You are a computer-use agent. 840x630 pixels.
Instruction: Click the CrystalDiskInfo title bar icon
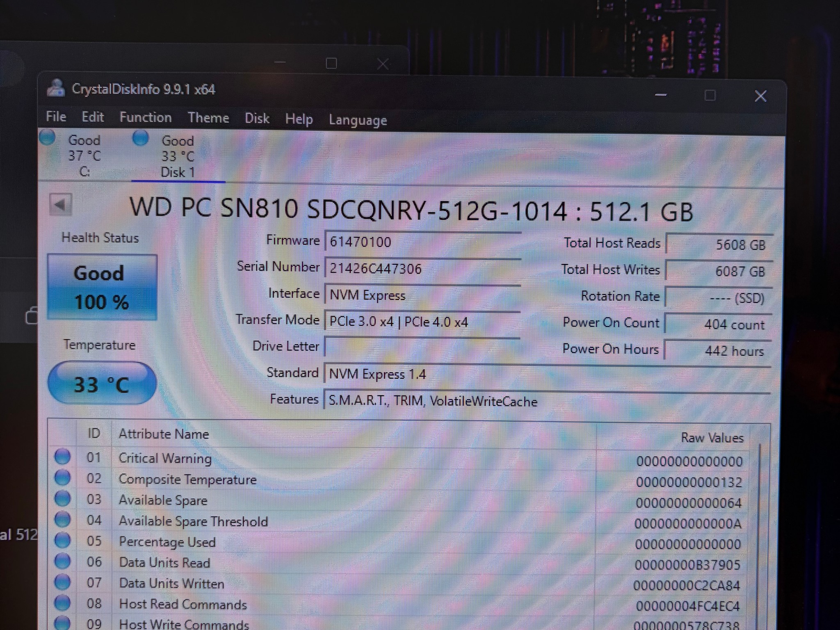[x=56, y=88]
